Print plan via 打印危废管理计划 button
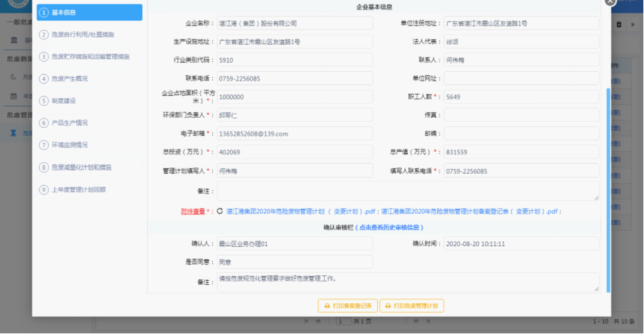Viewport: 644px width, 334px height. point(412,306)
